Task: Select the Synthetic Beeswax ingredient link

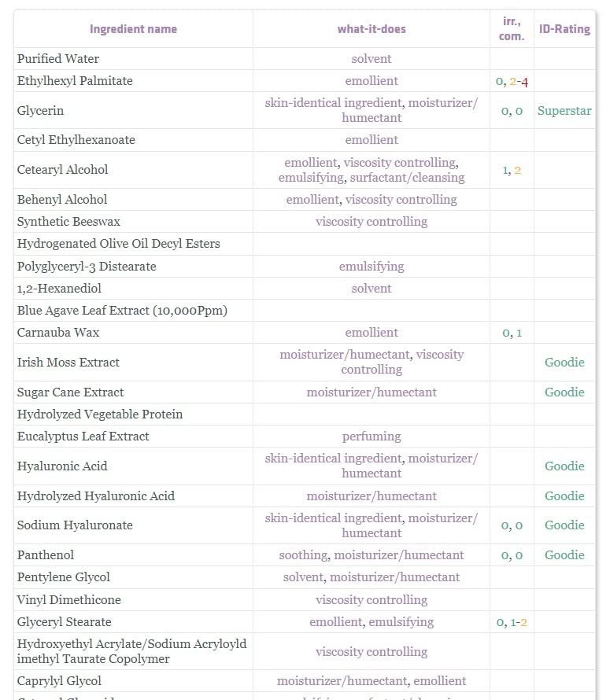Action: [x=68, y=222]
